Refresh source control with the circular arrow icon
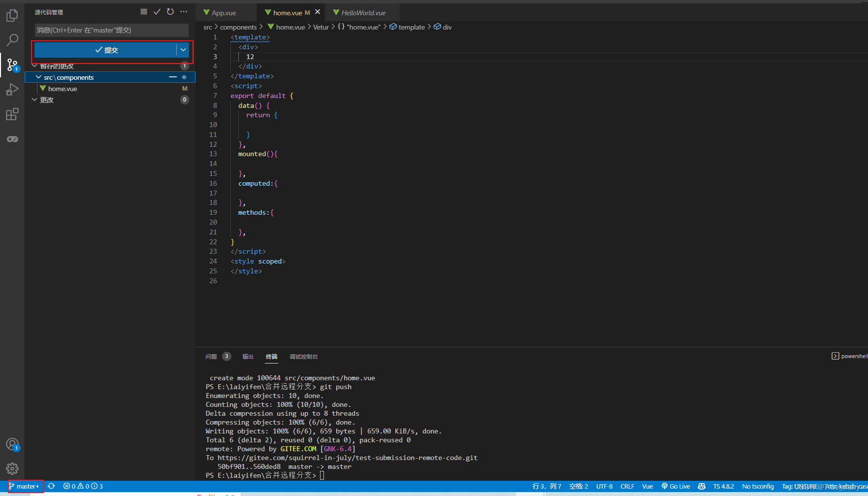868x496 pixels. point(170,12)
